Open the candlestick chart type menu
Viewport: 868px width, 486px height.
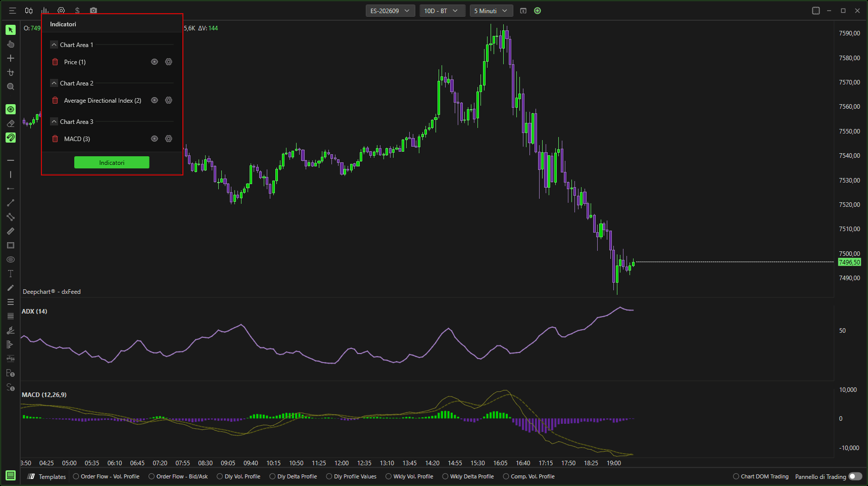29,11
